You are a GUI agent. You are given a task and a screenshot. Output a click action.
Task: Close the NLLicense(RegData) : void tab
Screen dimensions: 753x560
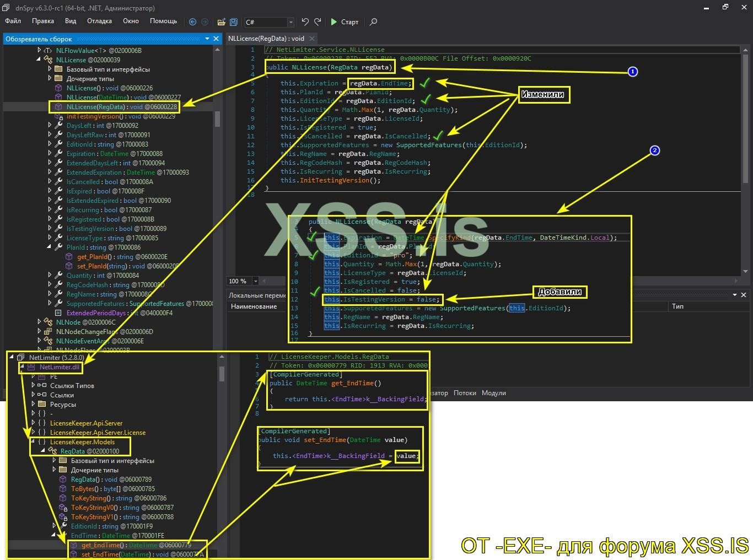pos(312,39)
